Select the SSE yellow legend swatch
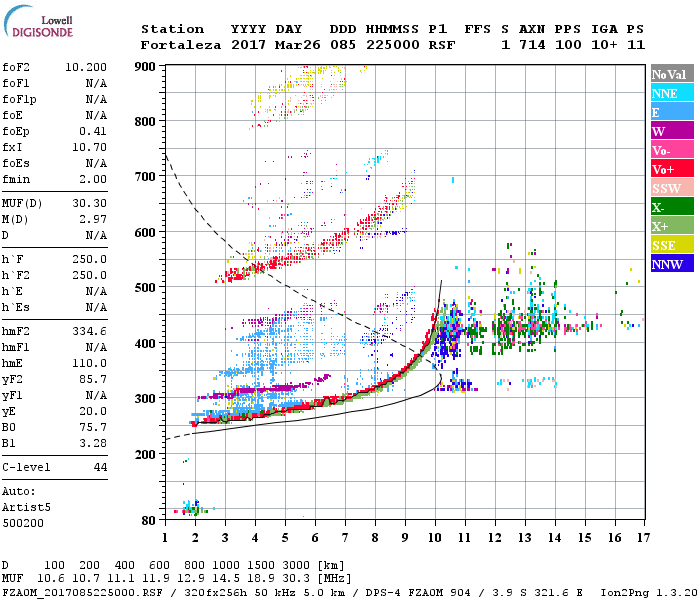The image size is (700, 600). (672, 245)
